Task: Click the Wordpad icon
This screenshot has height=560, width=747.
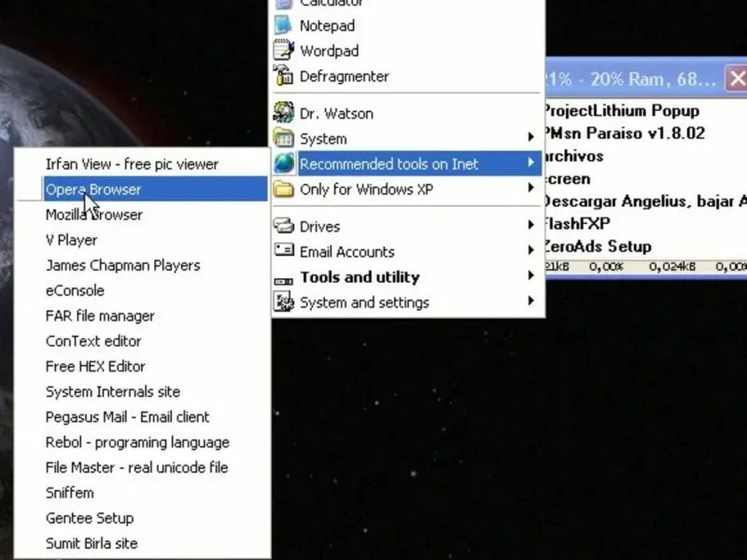Action: point(284,50)
